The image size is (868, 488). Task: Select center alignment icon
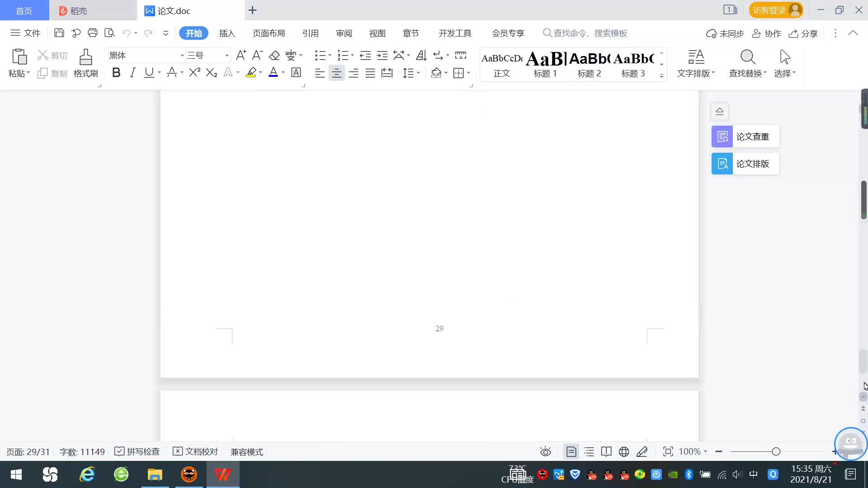[x=336, y=73]
